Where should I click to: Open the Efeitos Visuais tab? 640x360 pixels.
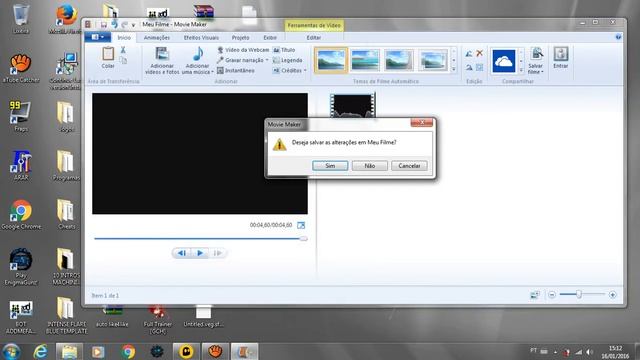coord(201,38)
